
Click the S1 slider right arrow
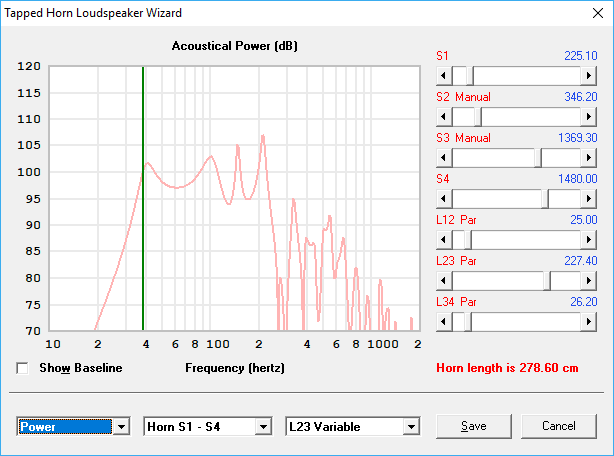pyautogui.click(x=589, y=76)
